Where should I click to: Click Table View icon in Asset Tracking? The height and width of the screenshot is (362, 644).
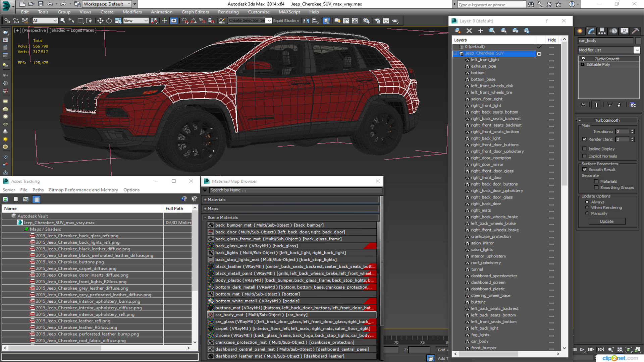coord(37,199)
